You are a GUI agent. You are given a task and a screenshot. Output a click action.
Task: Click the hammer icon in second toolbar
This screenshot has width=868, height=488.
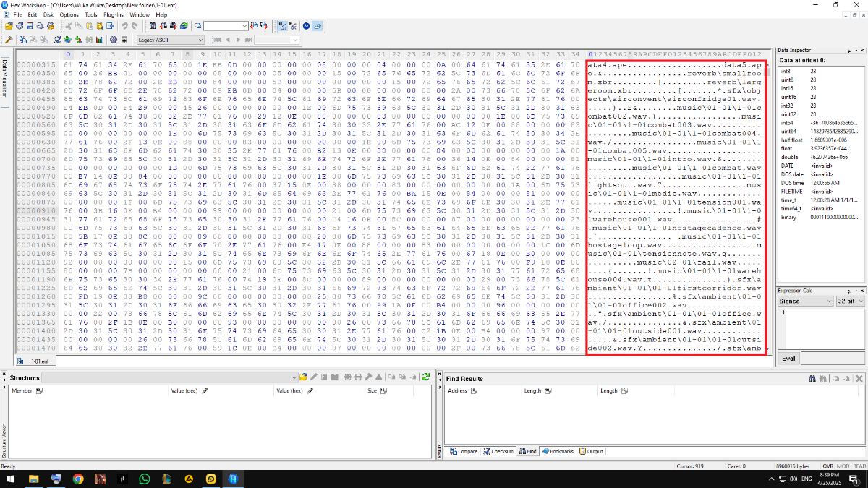9,40
